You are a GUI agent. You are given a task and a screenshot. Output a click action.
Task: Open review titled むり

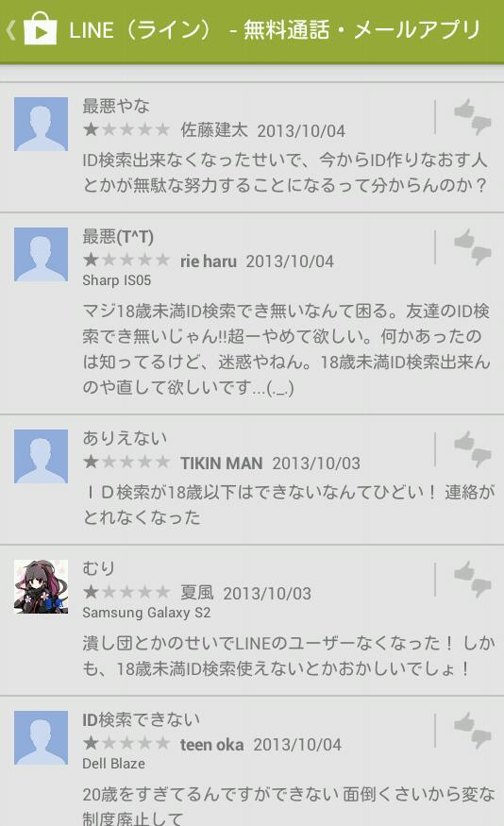[98, 568]
